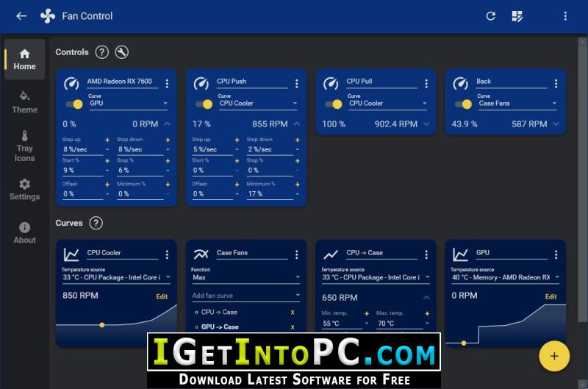Image resolution: width=588 pixels, height=389 pixels.
Task: Open Case Fans curve card options menu
Action: click(297, 254)
